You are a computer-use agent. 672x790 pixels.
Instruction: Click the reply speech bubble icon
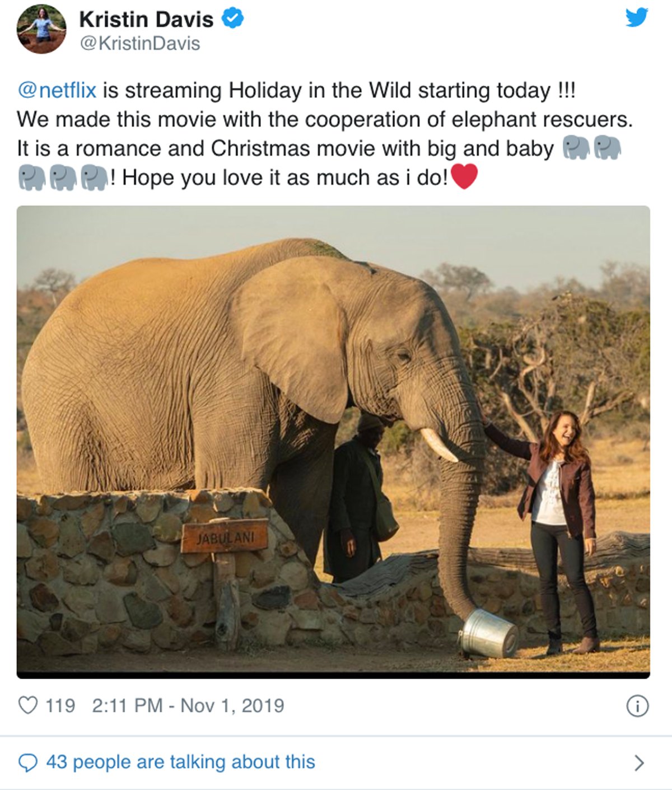(28, 763)
